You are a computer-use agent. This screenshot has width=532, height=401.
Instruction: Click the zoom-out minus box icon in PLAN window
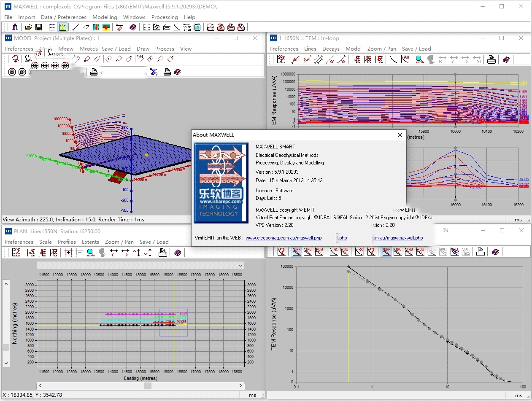pos(79,253)
